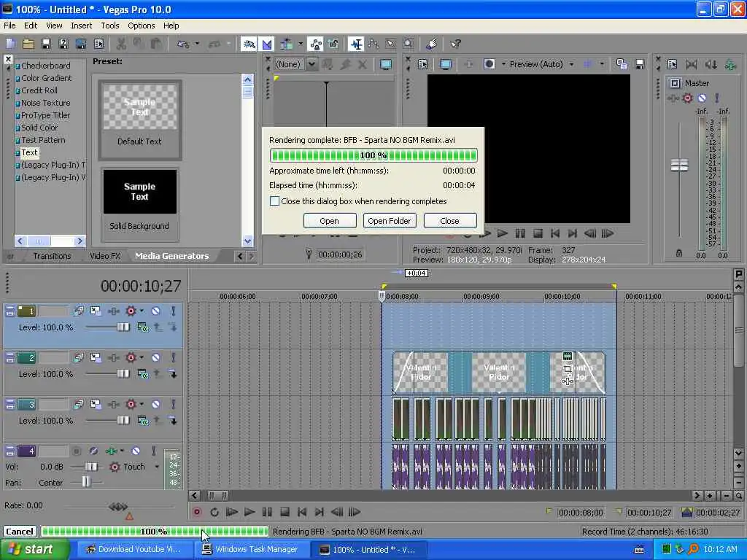Click the preview on external monitor icon

coord(446,64)
